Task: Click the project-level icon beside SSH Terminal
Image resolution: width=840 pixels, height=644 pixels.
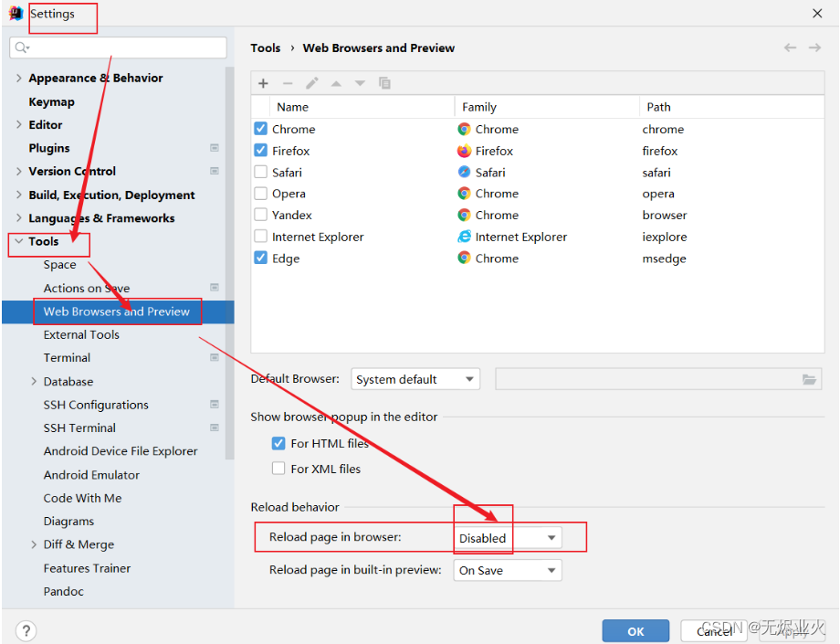Action: tap(215, 428)
